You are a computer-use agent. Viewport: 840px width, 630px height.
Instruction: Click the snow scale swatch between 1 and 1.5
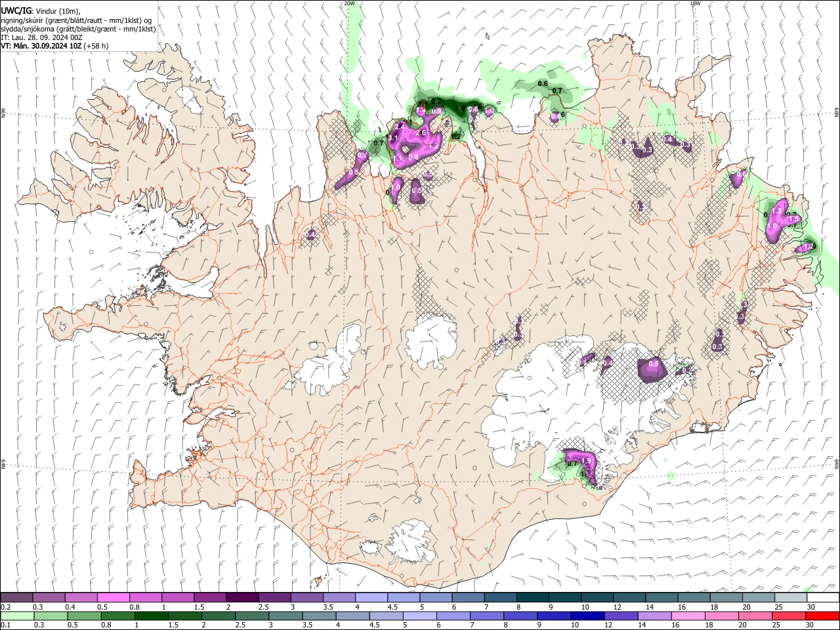click(x=177, y=598)
